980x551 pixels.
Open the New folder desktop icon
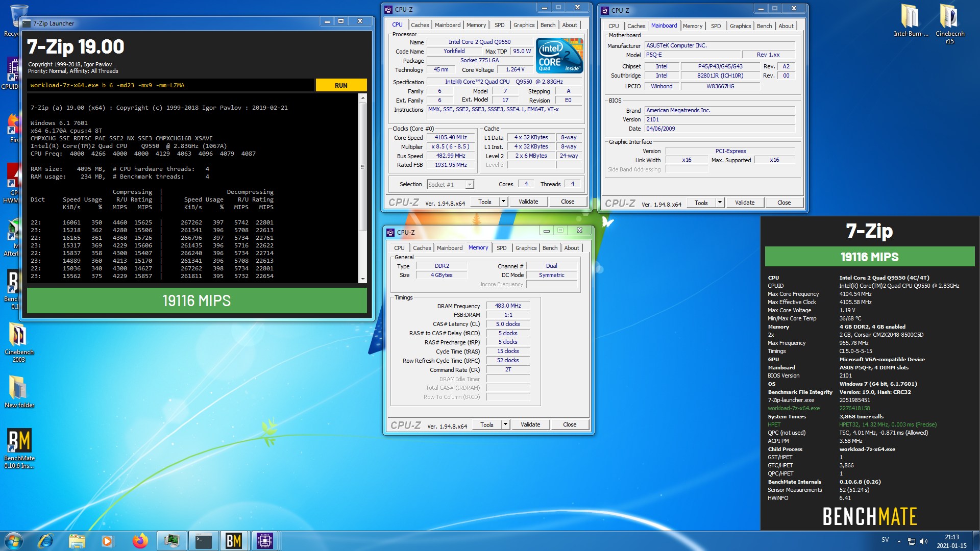pyautogui.click(x=19, y=392)
